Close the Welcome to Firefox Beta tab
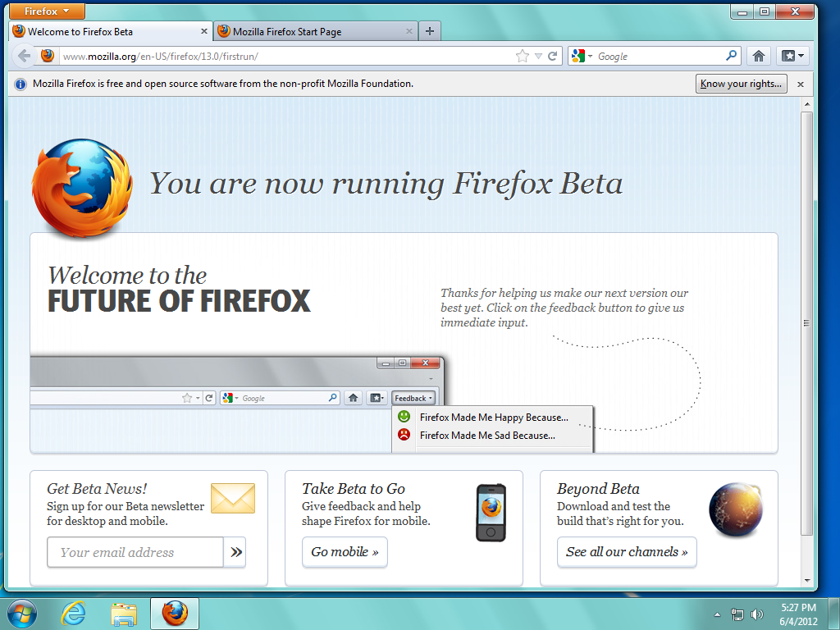Viewport: 840px width, 630px height. click(x=204, y=32)
